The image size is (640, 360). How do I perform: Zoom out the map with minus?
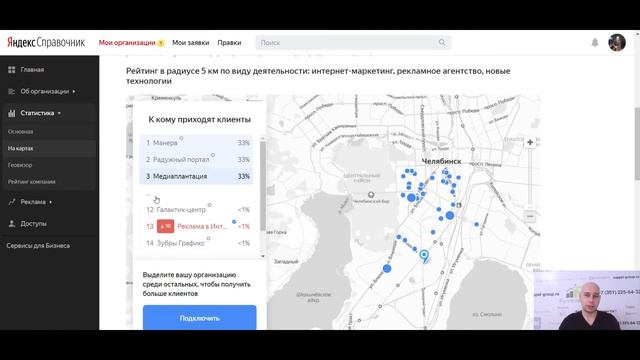click(530, 216)
